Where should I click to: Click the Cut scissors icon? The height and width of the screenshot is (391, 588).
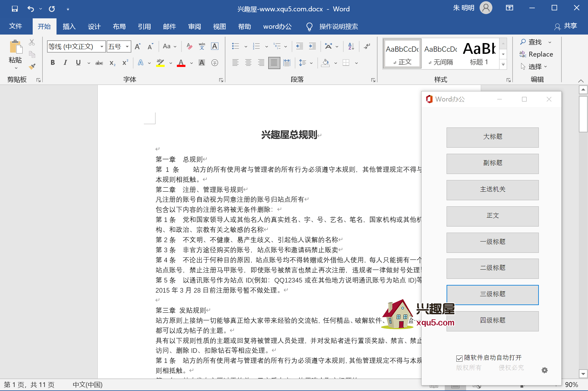coord(32,42)
